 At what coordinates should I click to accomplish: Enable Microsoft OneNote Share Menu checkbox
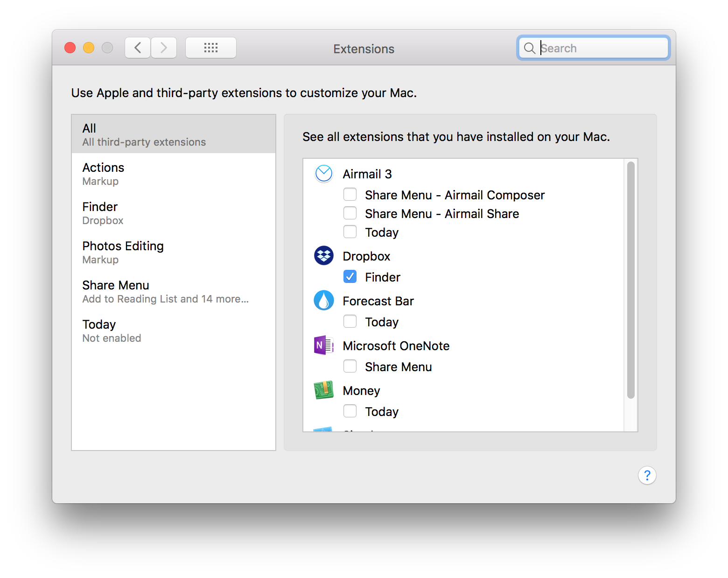[350, 366]
